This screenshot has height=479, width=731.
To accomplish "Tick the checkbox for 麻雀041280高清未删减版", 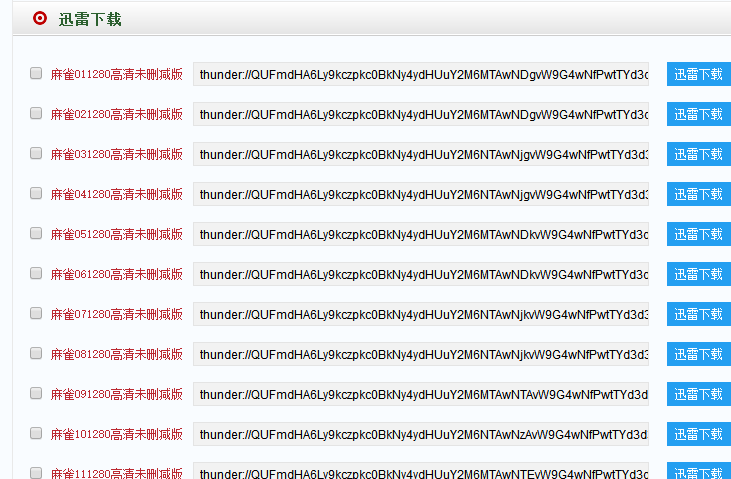I will click(x=36, y=193).
